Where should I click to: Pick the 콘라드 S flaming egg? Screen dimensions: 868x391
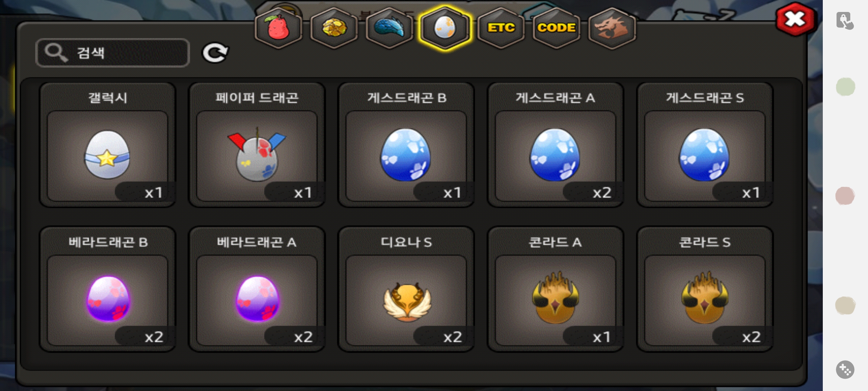tap(705, 289)
